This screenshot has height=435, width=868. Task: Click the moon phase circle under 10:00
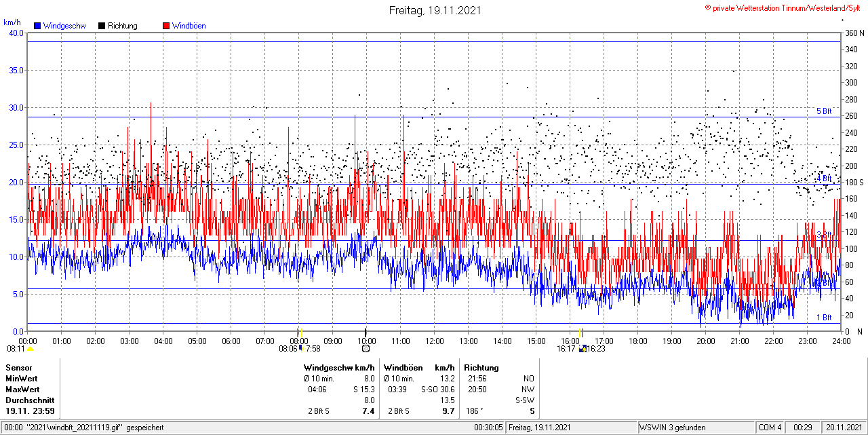pos(366,348)
